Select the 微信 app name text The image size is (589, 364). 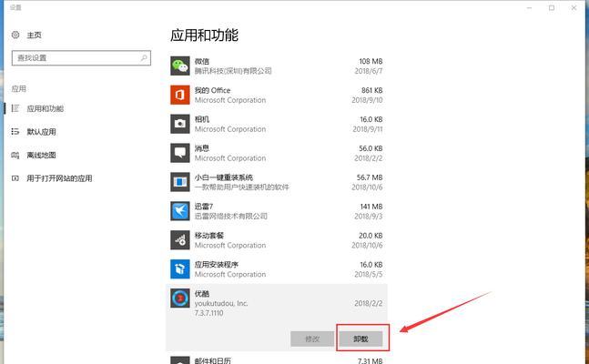pos(202,61)
